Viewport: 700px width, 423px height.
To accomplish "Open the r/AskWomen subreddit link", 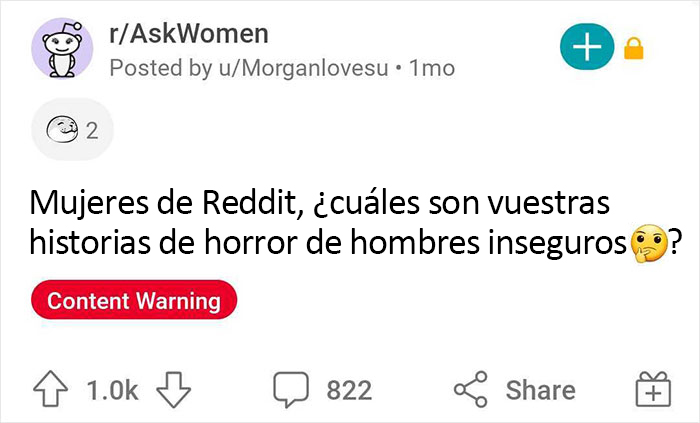I will point(189,34).
